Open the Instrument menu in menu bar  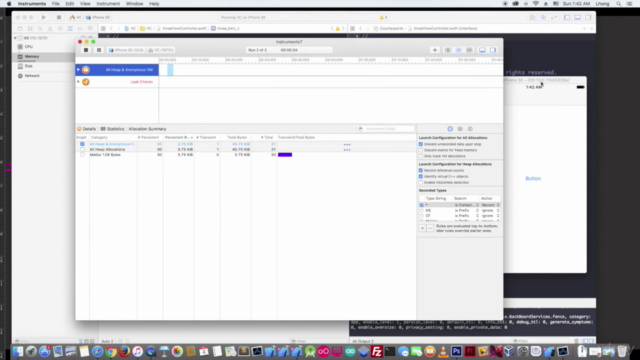pos(108,4)
